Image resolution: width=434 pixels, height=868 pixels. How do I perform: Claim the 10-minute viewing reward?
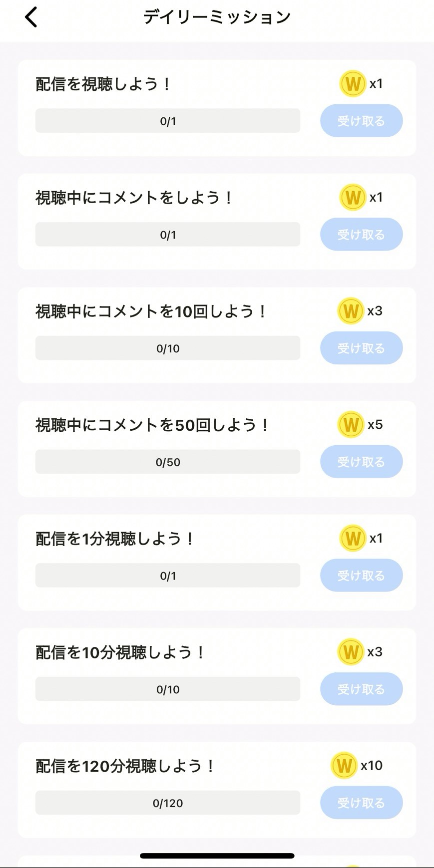(361, 689)
